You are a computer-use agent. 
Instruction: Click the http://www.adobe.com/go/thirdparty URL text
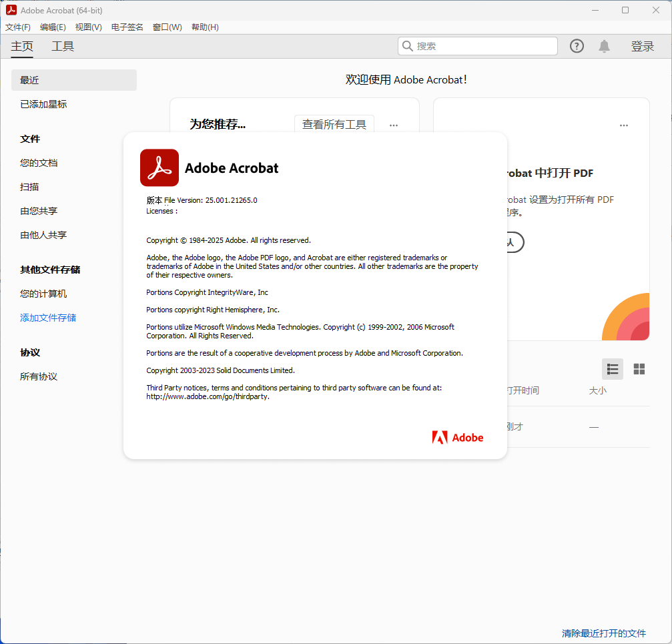pyautogui.click(x=208, y=396)
